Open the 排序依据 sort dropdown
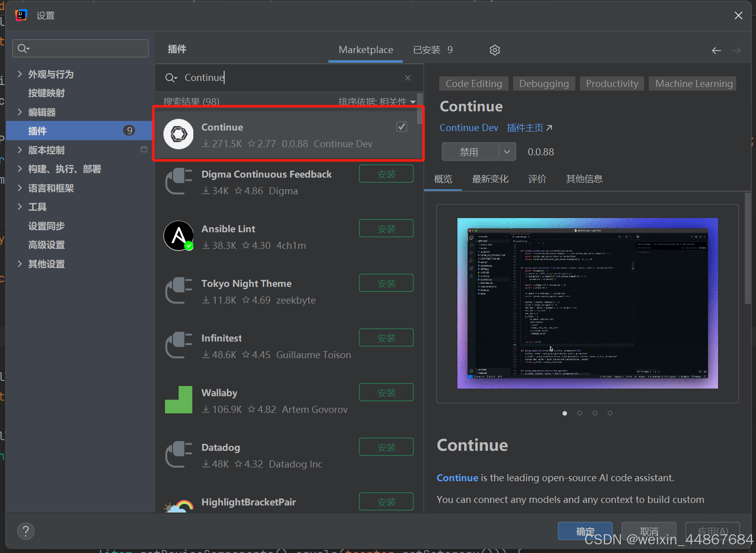The width and height of the screenshot is (756, 553). tap(377, 101)
